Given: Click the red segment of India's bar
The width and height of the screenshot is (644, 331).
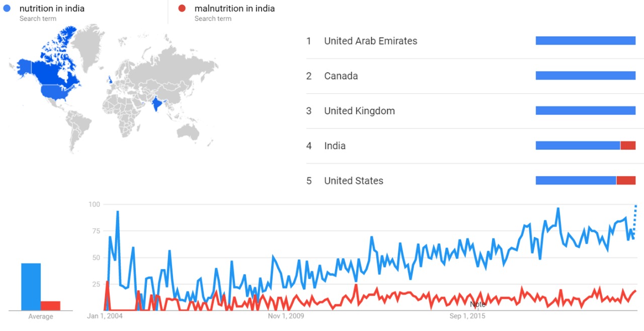Looking at the screenshot, I should (628, 146).
